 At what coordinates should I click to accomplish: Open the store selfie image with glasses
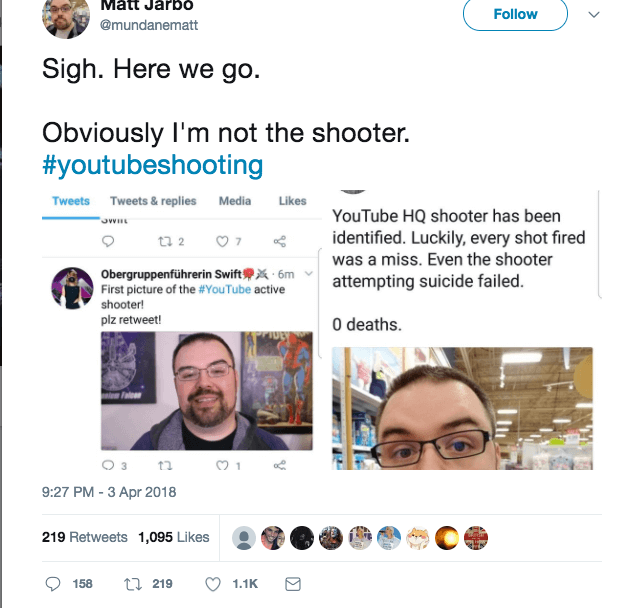pyautogui.click(x=462, y=408)
